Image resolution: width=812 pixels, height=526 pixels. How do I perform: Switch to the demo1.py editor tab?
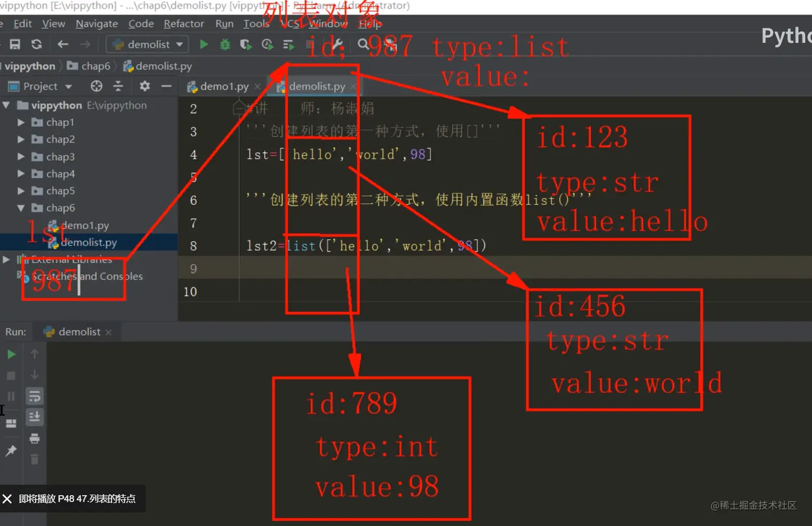pos(224,86)
